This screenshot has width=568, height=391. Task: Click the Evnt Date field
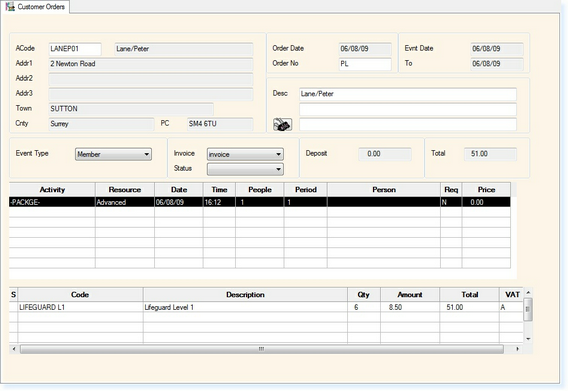click(497, 49)
